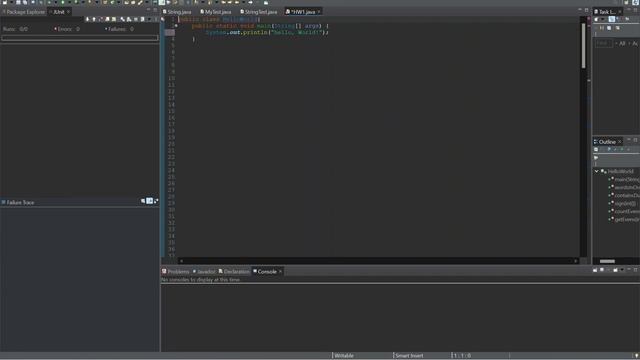Place cursor on the HelloWorld class line

[x=220, y=19]
